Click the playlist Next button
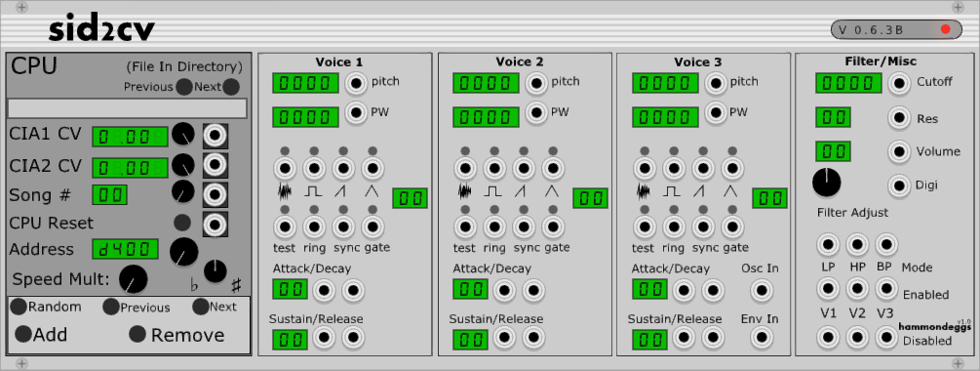Image resolution: width=980 pixels, height=371 pixels. pos(201,307)
